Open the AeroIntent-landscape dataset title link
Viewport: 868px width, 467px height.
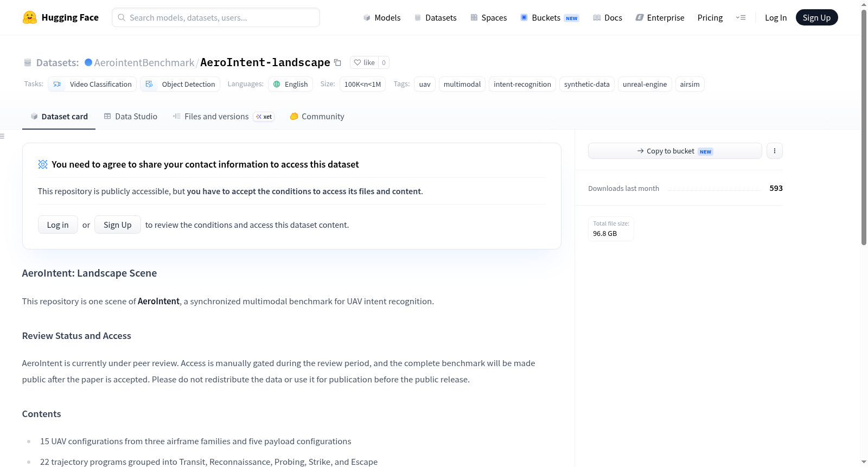(265, 63)
